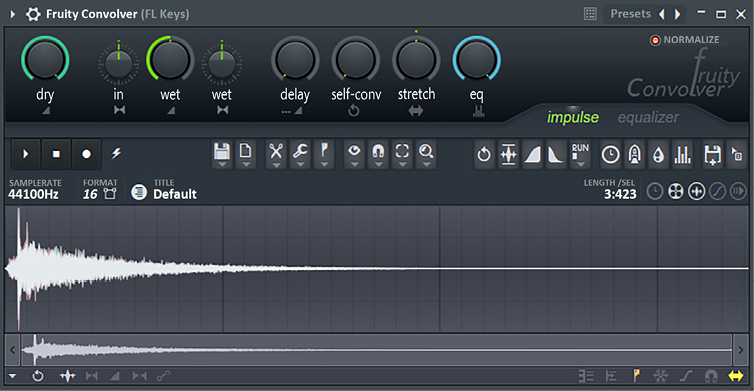754x391 pixels.
Task: Click the drag sample icon
Action: 737,155
